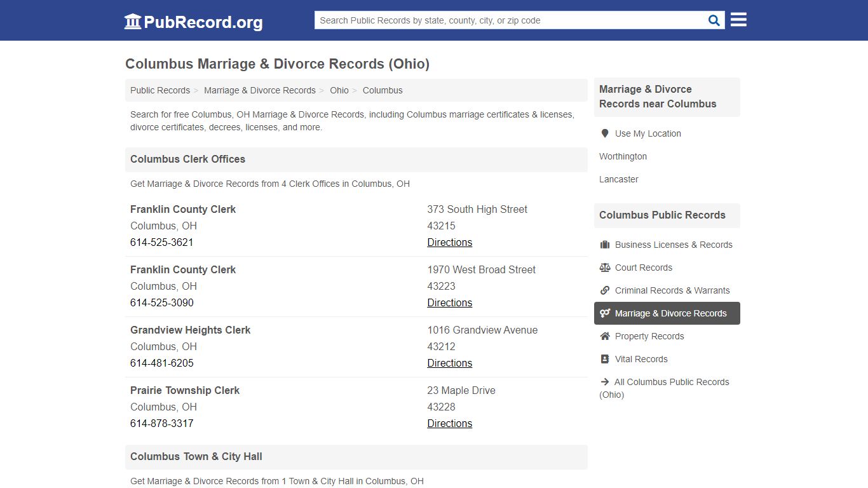Click the gender symbols icon for Marriage & Divorce

click(605, 313)
